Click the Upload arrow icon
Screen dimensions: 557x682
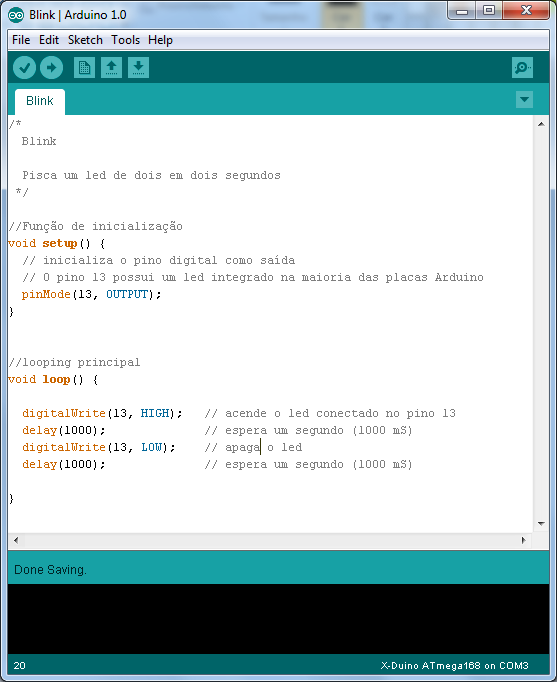51,68
